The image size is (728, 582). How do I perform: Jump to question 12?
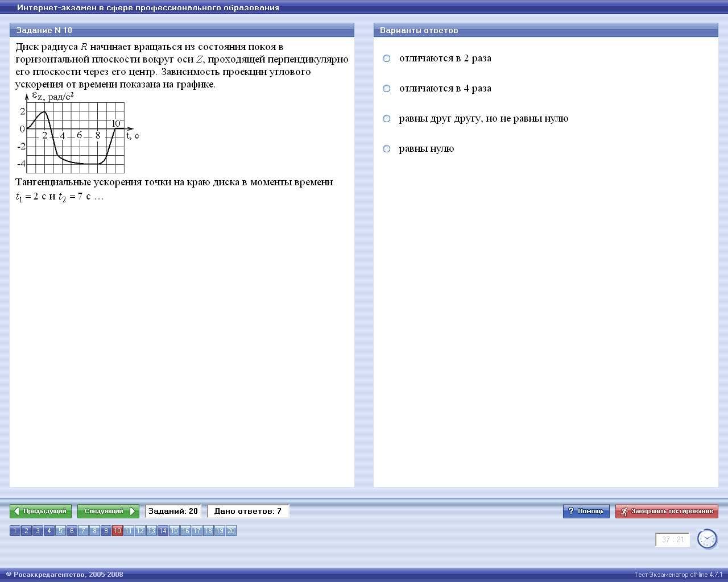pyautogui.click(x=140, y=531)
